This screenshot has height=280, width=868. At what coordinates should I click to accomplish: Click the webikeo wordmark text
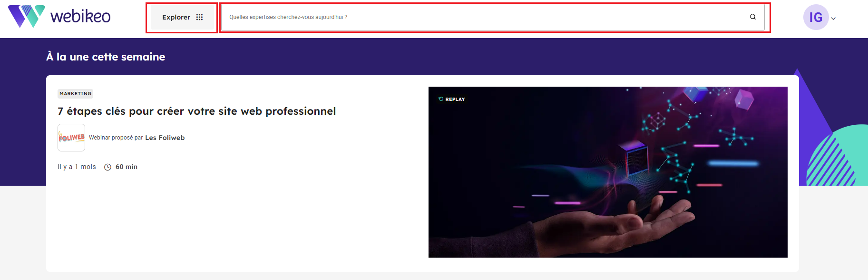tap(80, 17)
